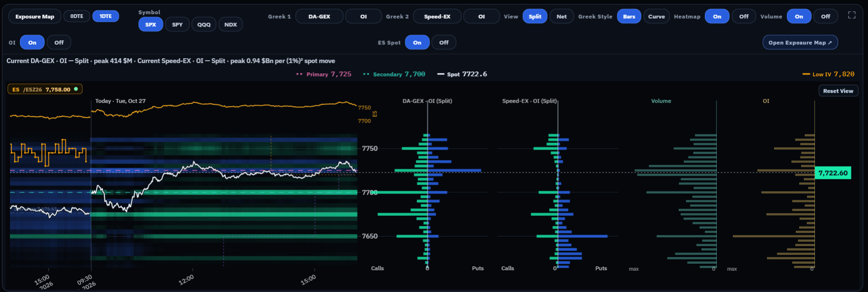Turn Volume Off

(826, 17)
